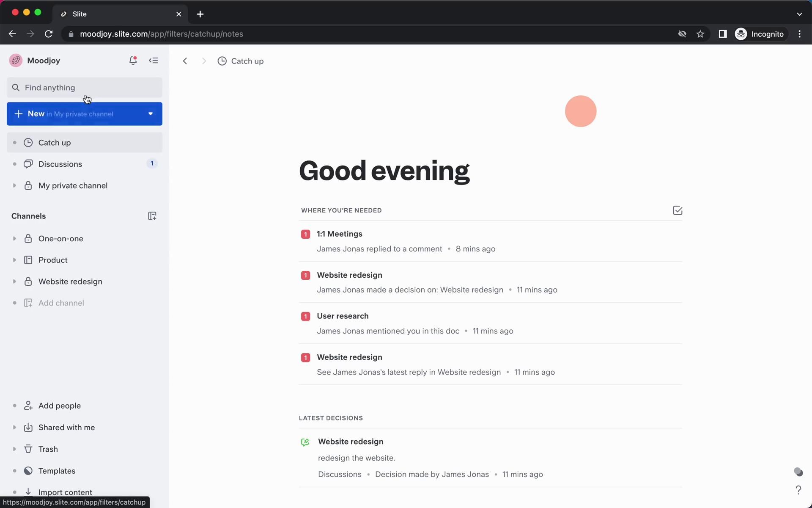Image resolution: width=812 pixels, height=508 pixels.
Task: Click the create channel icon beside Channels
Action: coord(152,216)
